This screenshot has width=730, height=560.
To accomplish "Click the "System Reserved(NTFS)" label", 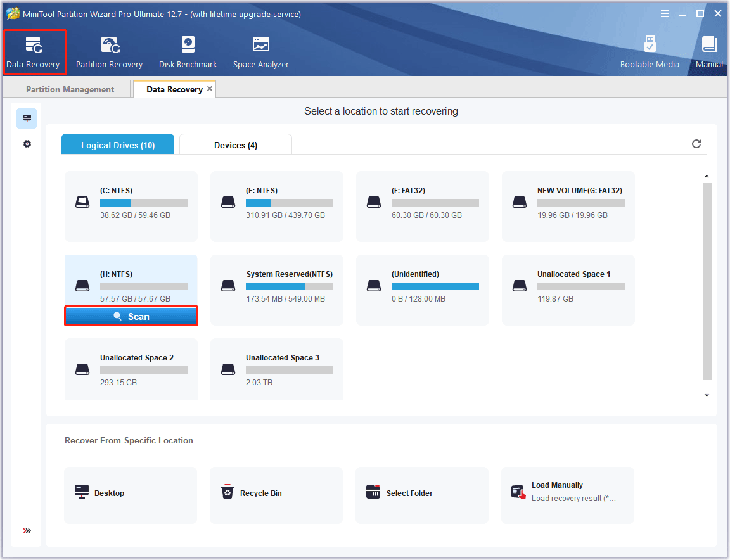I will (290, 274).
